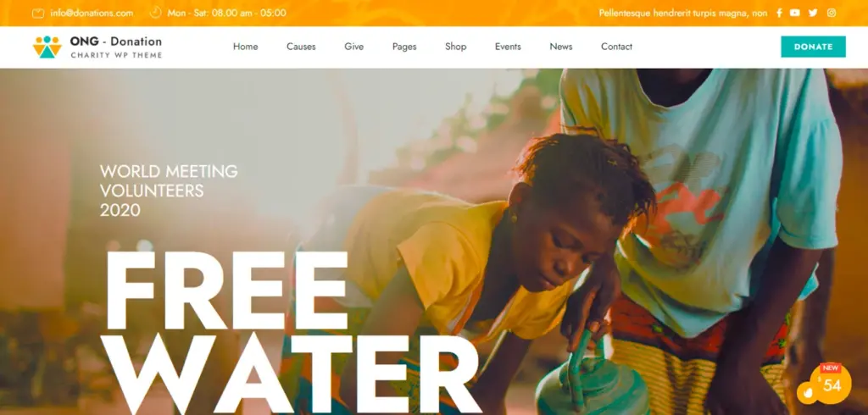Image resolution: width=868 pixels, height=415 pixels.
Task: Click the teal DONATE button
Action: (813, 47)
